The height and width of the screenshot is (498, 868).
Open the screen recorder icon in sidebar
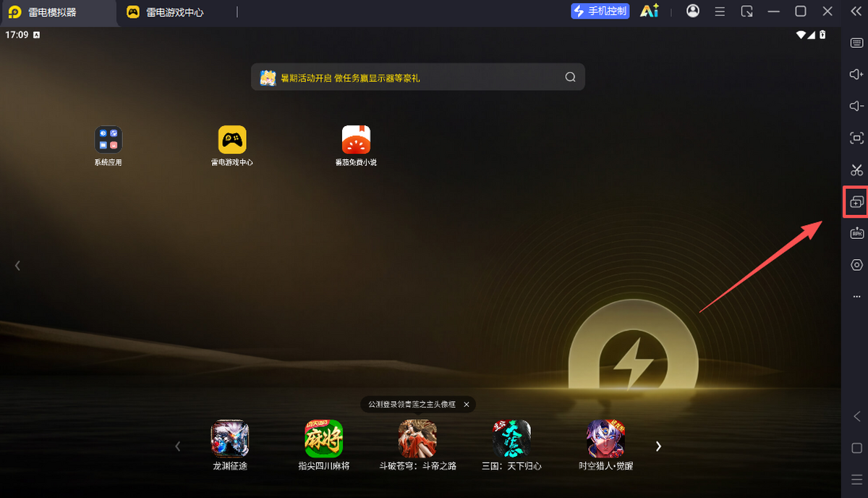tap(856, 265)
